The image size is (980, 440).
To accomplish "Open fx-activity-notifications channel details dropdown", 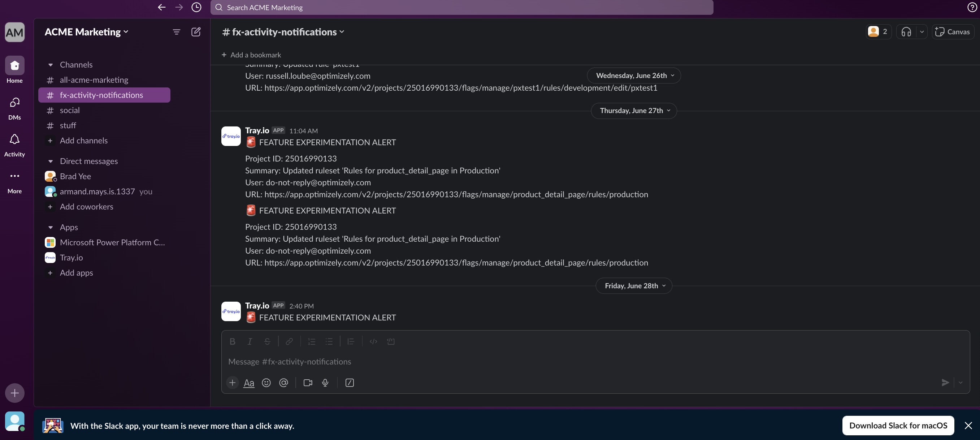I will [x=283, y=32].
